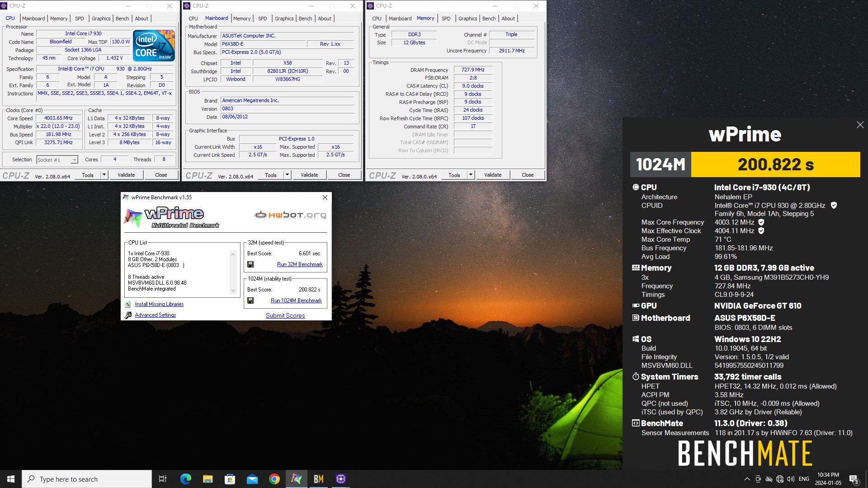This screenshot has width=868, height=488.
Task: Open Bench tab in third CPU-Z window
Action: (489, 19)
